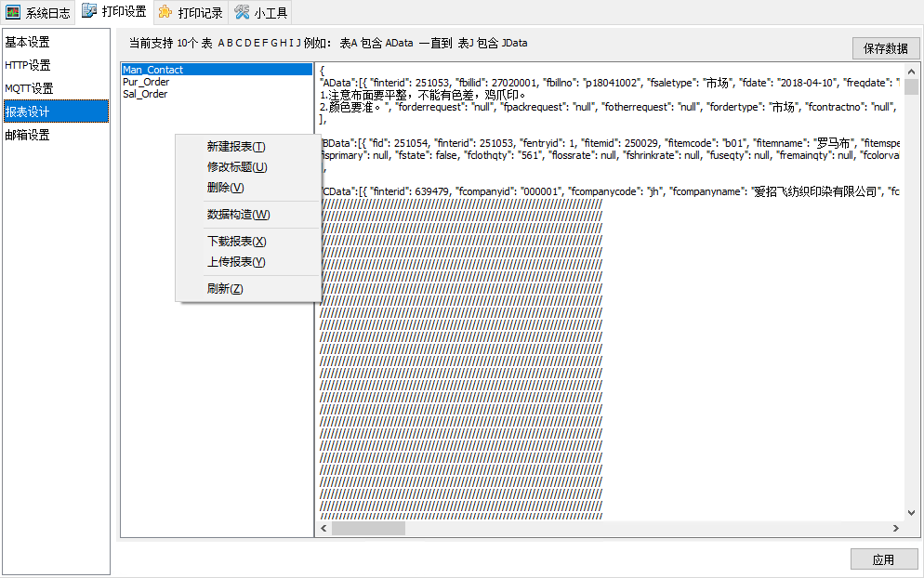Open 邮箱设置 in the sidebar

56,135
